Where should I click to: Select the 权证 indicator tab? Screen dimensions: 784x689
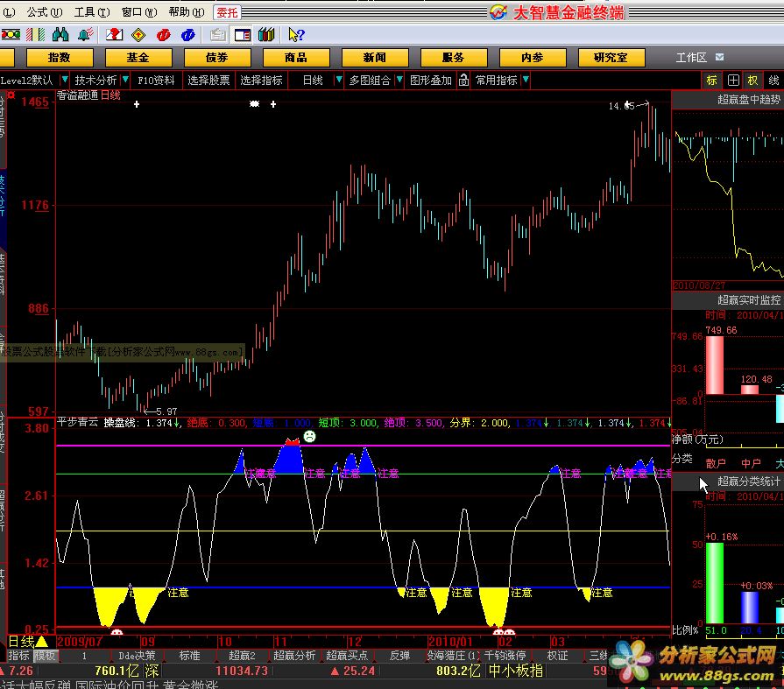pos(557,655)
